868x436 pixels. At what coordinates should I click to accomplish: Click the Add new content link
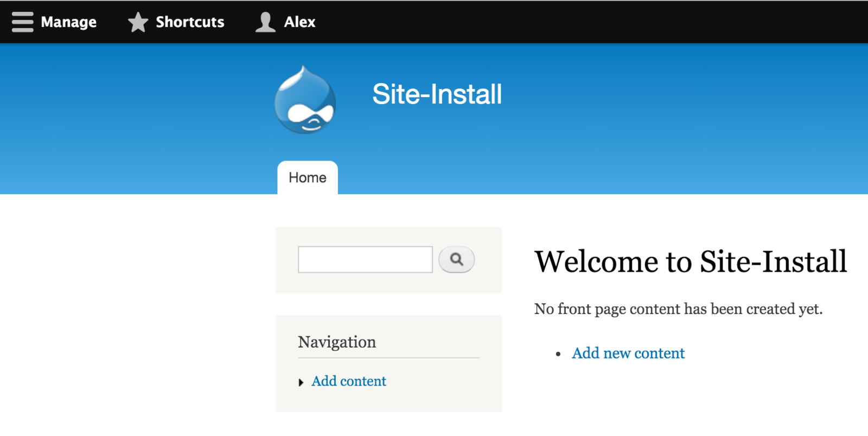tap(628, 354)
